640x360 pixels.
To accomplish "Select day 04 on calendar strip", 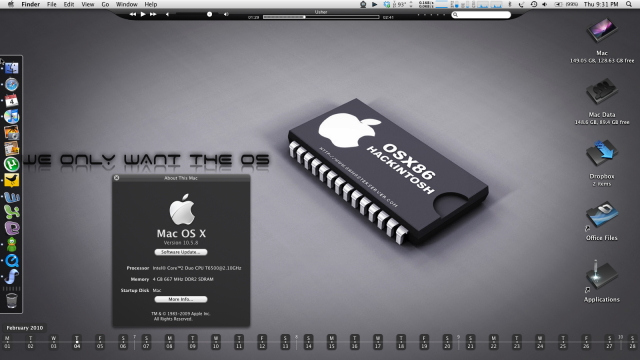I will coord(77,342).
